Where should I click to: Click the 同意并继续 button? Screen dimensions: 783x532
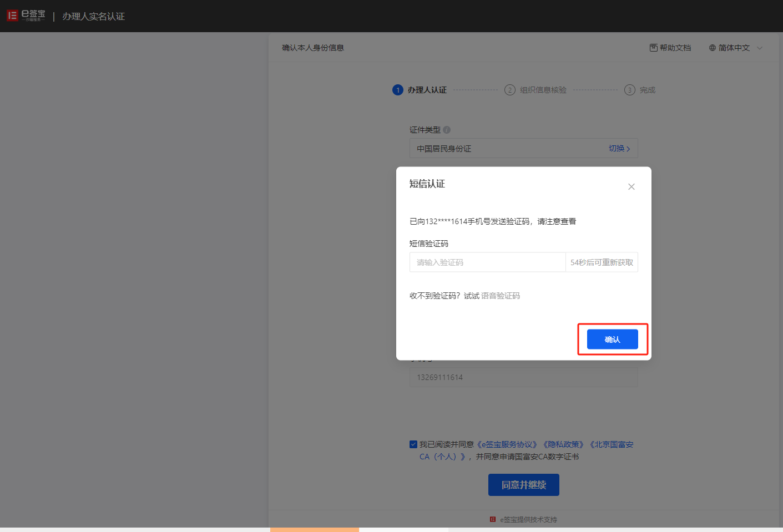pos(523,485)
